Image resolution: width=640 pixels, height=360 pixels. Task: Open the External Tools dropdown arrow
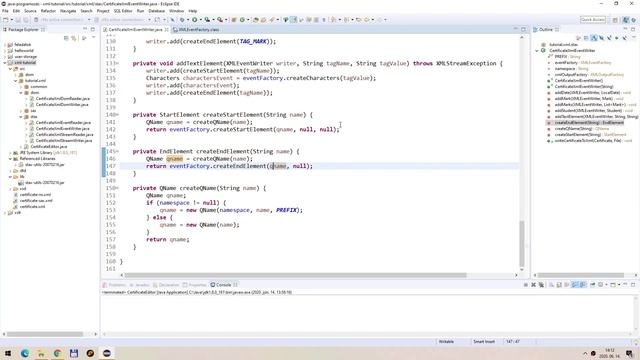click(x=226, y=20)
